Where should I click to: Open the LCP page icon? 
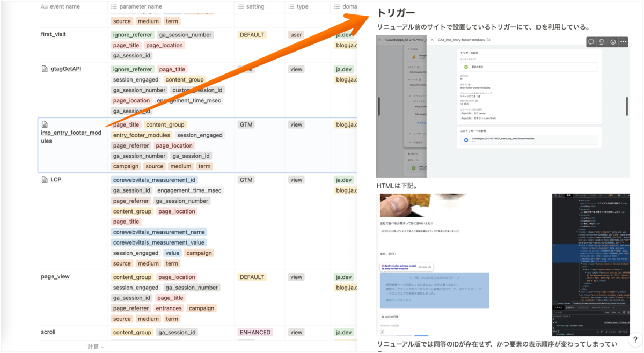click(x=45, y=180)
